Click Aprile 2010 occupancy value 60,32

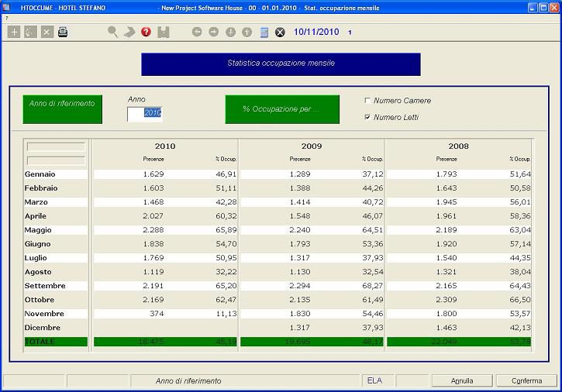(x=226, y=216)
